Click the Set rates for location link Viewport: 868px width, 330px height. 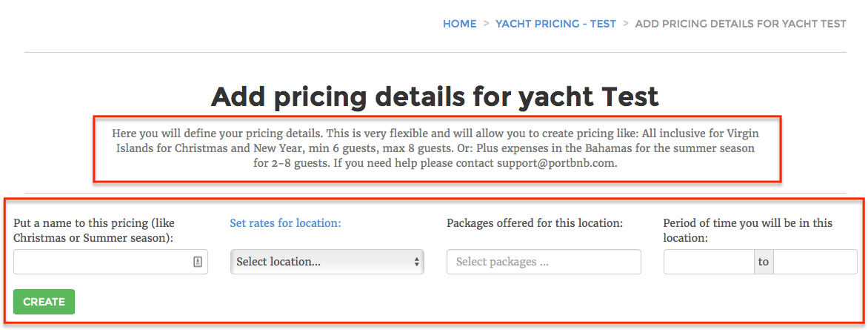click(x=286, y=223)
